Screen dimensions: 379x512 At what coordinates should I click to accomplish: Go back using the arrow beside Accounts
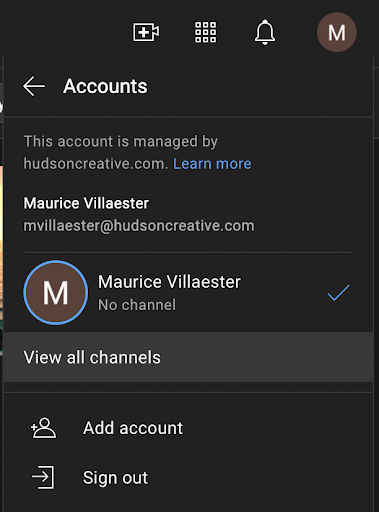coord(34,86)
